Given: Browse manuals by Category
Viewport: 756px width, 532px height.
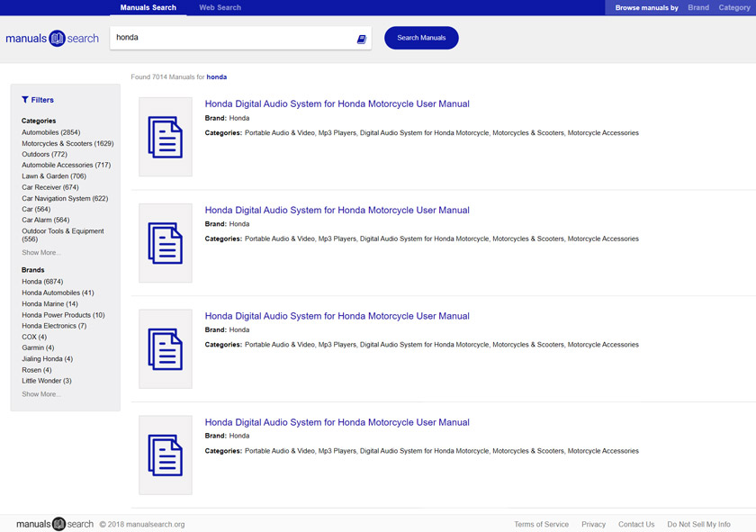Looking at the screenshot, I should click(733, 7).
